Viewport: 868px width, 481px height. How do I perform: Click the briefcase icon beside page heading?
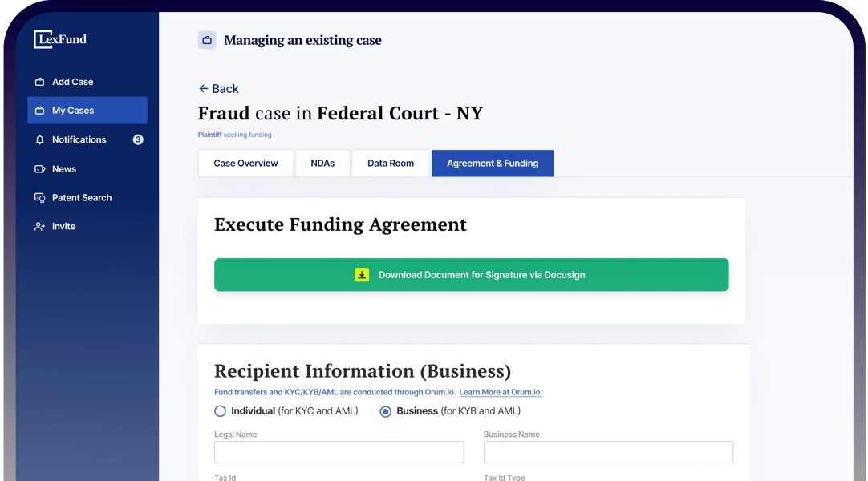[207, 40]
